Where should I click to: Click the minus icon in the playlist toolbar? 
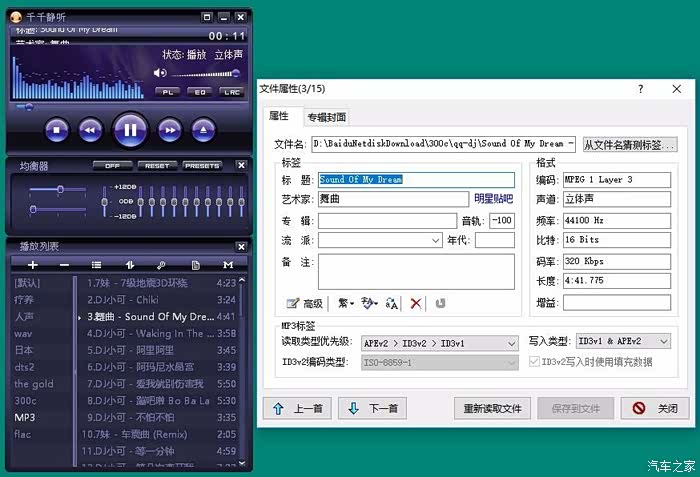[x=65, y=265]
